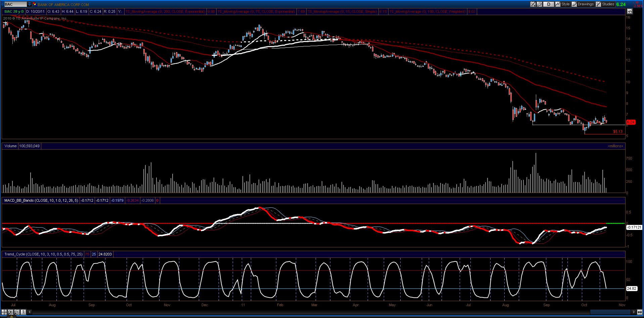Viewport: 644px width, 318px height.
Task: Open the Studies menu
Action: (605, 4)
